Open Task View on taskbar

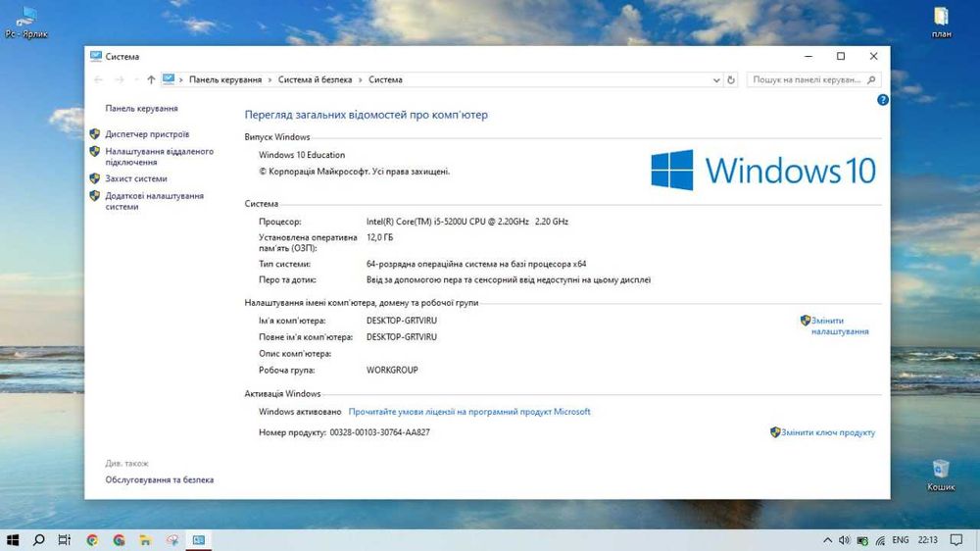pos(65,540)
